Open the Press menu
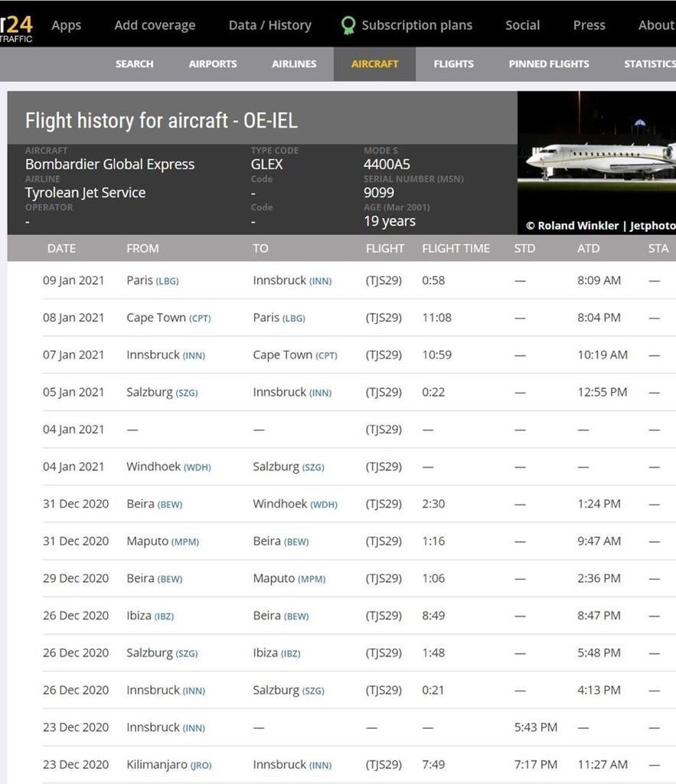This screenshot has height=784, width=676. click(589, 25)
